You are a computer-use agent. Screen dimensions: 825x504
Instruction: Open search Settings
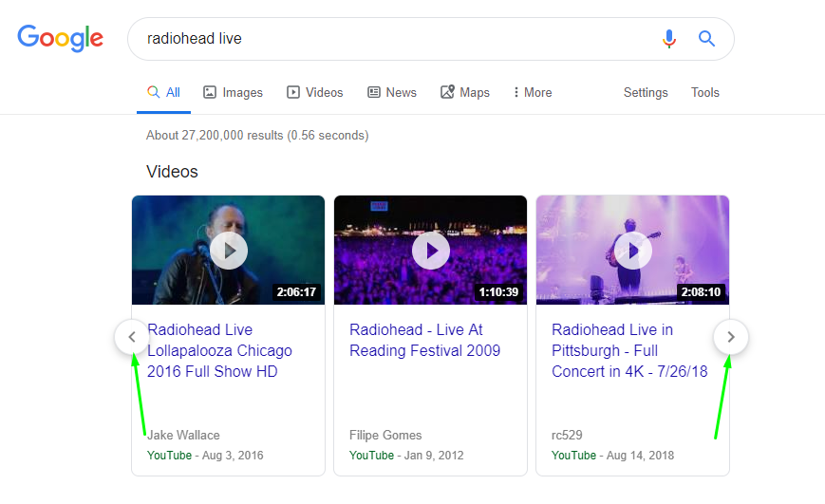pos(646,93)
